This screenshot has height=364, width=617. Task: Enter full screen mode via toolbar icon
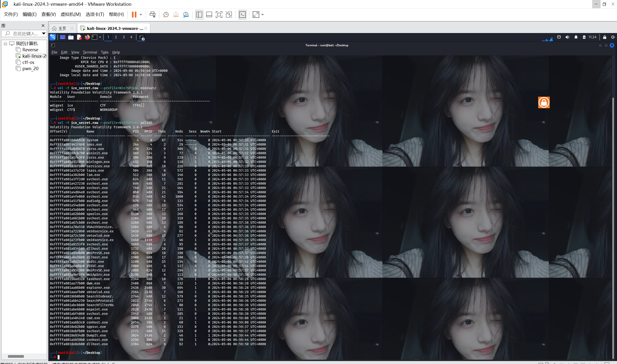coord(219,15)
